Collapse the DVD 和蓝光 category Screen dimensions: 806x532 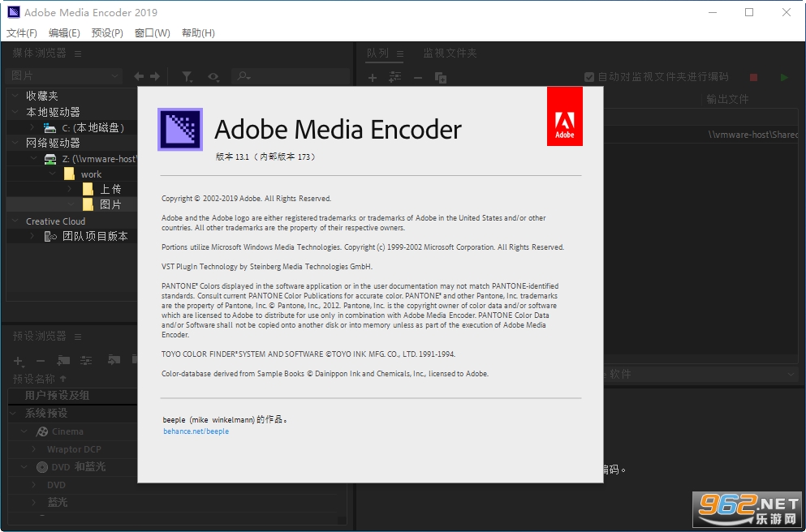click(x=24, y=467)
